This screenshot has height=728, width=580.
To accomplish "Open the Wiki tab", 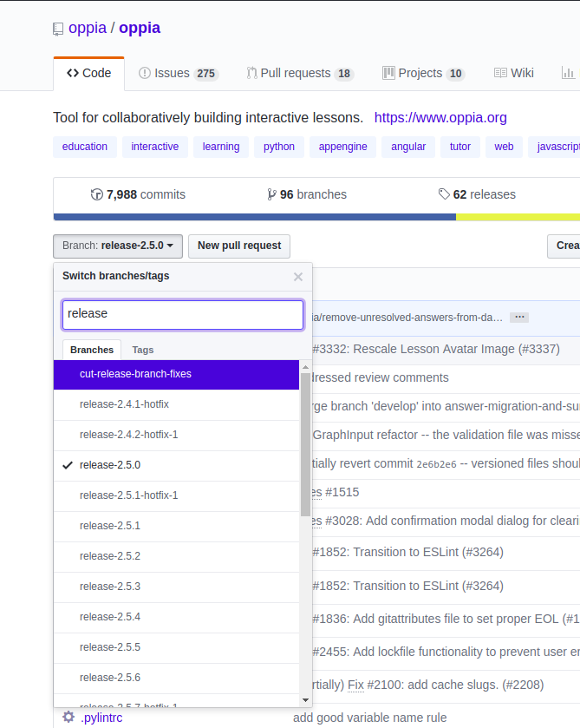I will pos(513,74).
